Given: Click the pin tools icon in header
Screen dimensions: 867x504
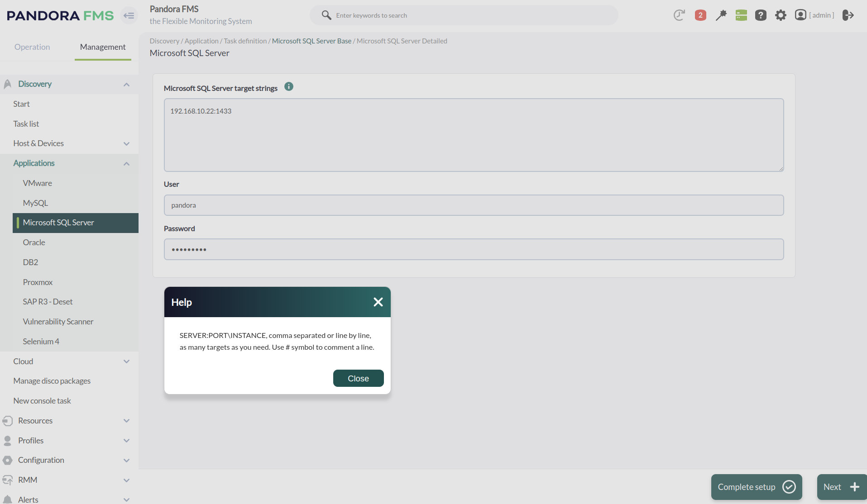Looking at the screenshot, I should tap(721, 15).
